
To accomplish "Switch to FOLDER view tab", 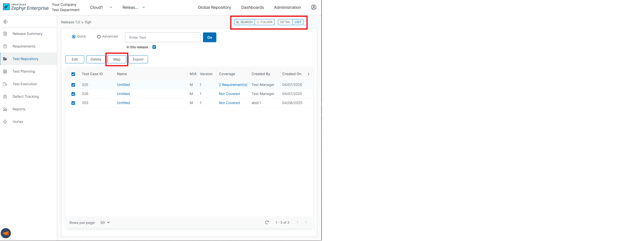I will tap(265, 22).
